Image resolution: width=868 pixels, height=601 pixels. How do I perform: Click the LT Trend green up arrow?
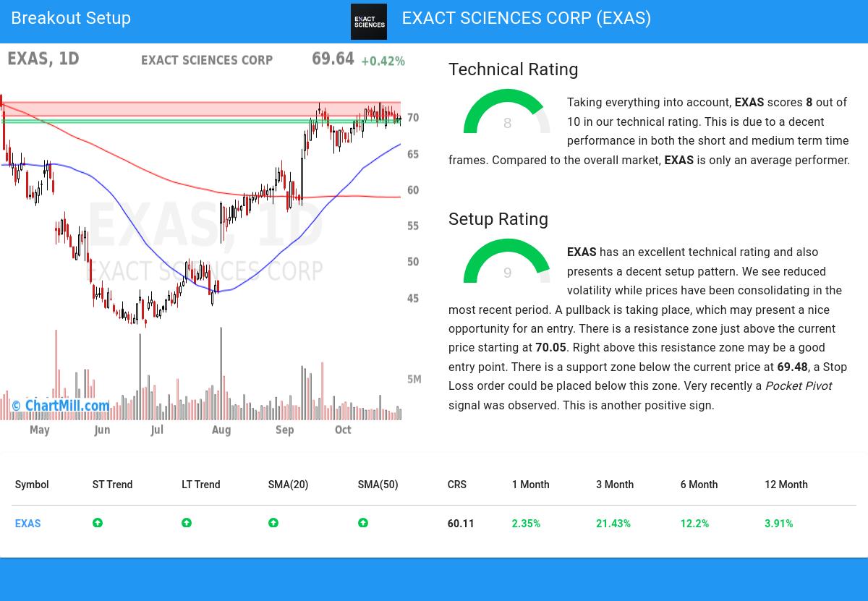tap(187, 523)
